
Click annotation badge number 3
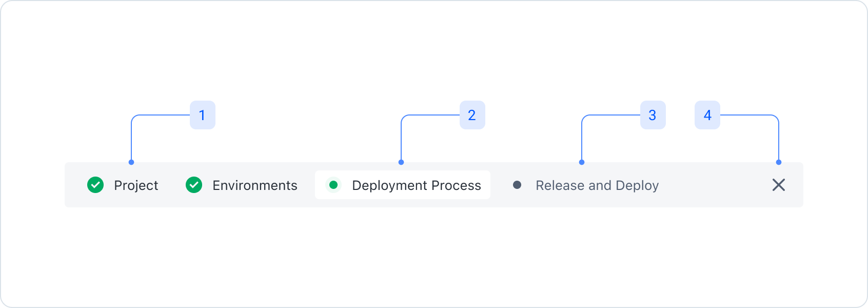point(653,115)
